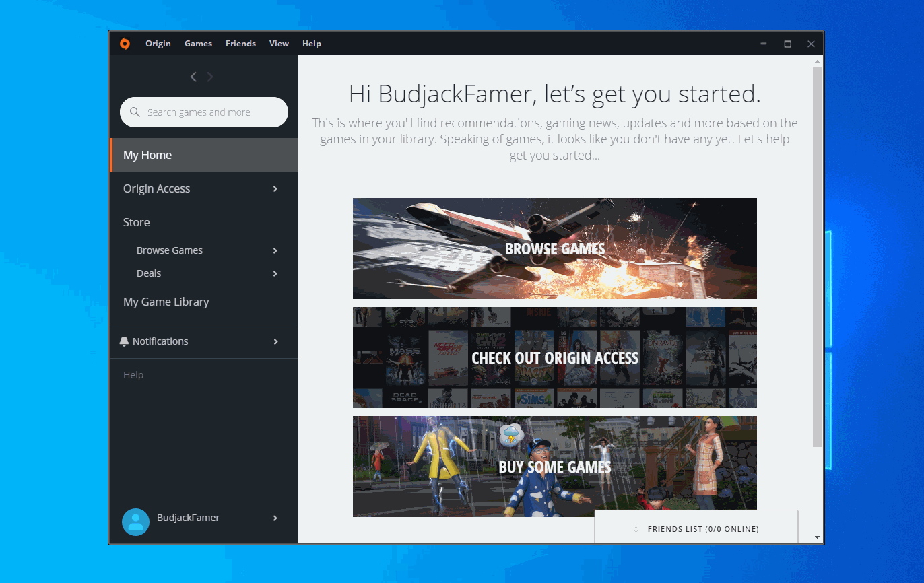924x583 pixels.
Task: Open Deals in the sidebar
Action: point(149,273)
